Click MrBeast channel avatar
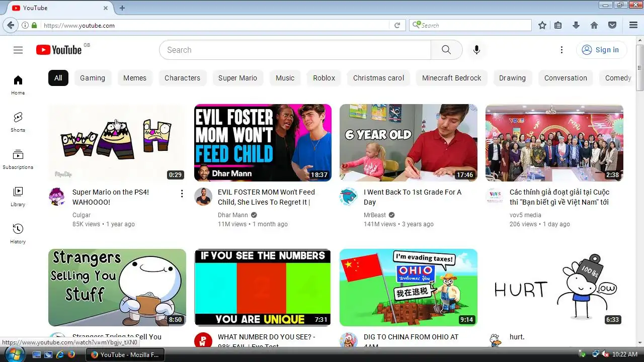 pyautogui.click(x=349, y=197)
